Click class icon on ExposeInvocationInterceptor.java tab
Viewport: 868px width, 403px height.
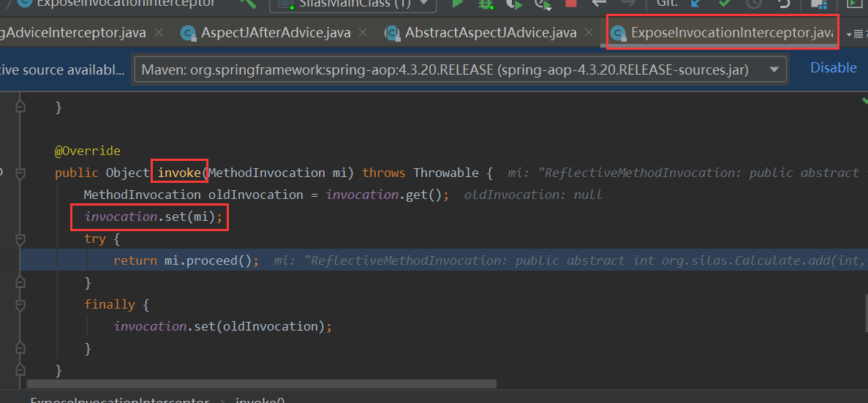[x=618, y=33]
